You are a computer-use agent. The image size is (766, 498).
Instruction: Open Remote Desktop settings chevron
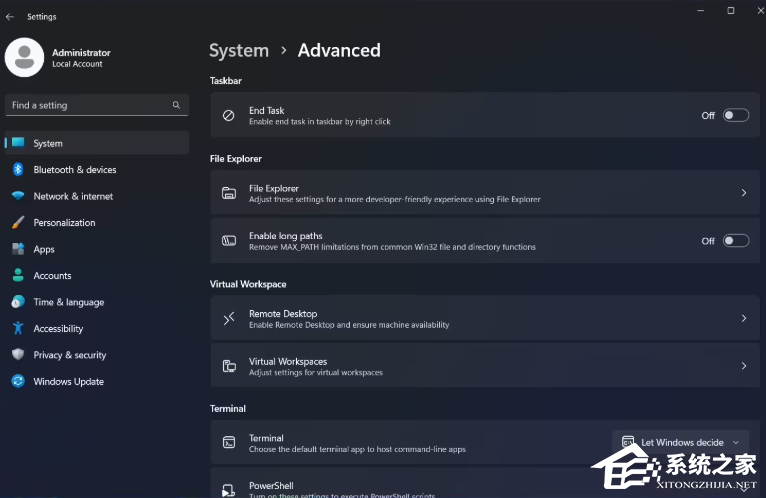click(x=743, y=318)
